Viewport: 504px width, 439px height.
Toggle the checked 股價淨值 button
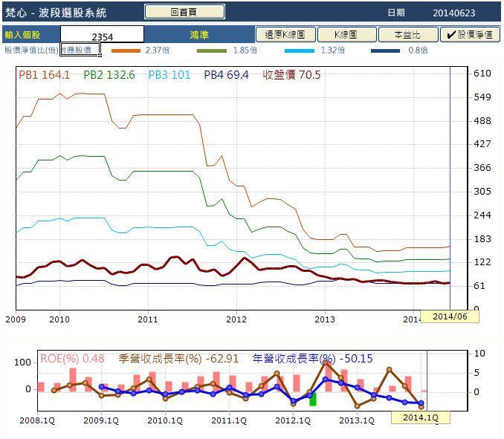(470, 35)
